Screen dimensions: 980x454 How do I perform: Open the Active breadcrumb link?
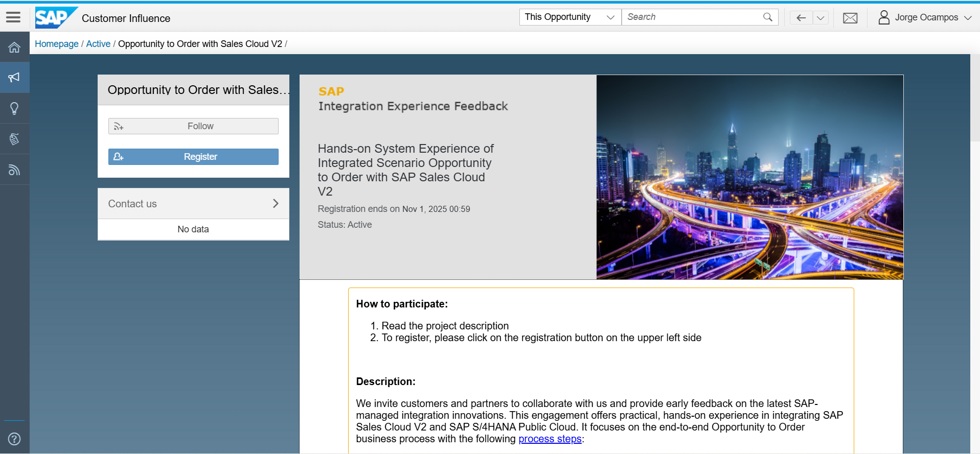pyautogui.click(x=98, y=44)
